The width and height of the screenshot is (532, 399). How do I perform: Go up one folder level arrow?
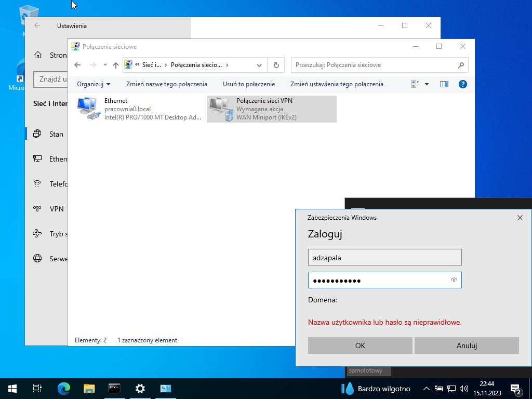116,65
